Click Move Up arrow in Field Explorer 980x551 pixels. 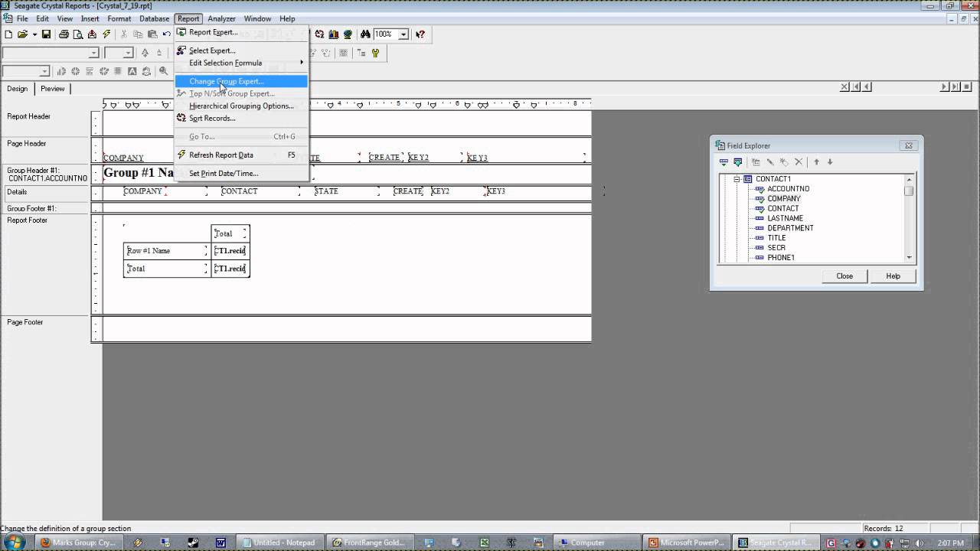click(x=816, y=162)
